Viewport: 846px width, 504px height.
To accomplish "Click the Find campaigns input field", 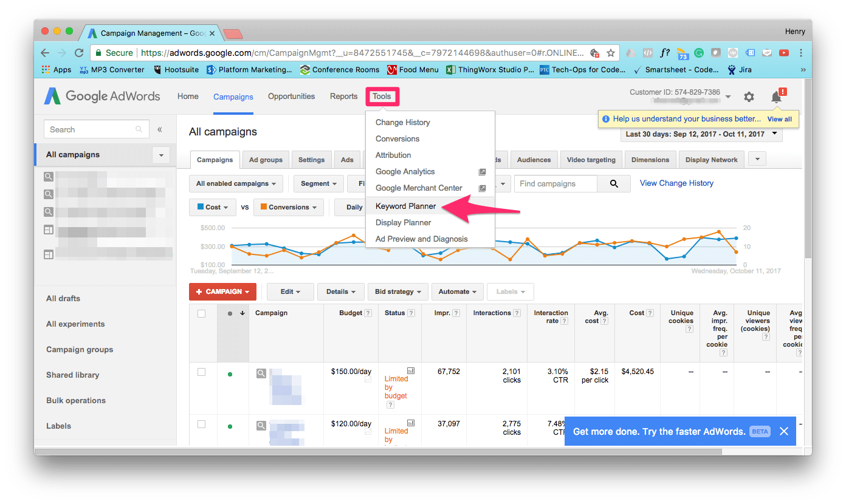I will [x=555, y=183].
